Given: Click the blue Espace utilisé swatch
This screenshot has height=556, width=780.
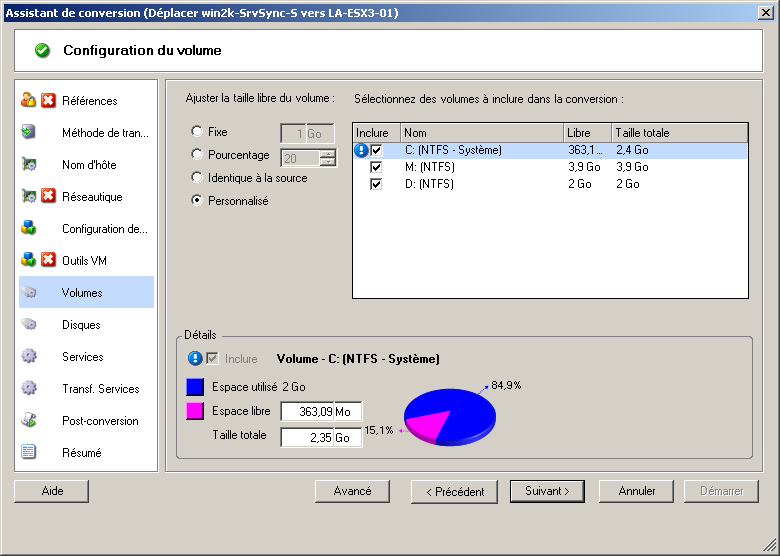Looking at the screenshot, I should (x=195, y=387).
